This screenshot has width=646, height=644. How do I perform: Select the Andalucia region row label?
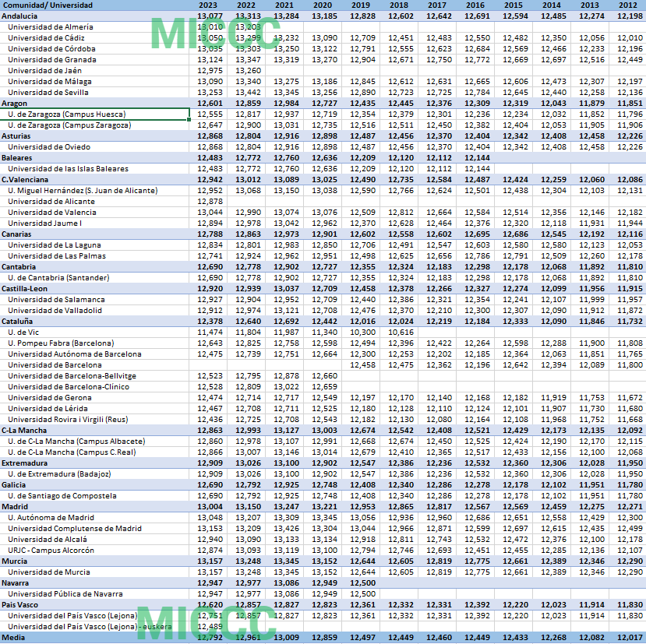click(x=19, y=16)
